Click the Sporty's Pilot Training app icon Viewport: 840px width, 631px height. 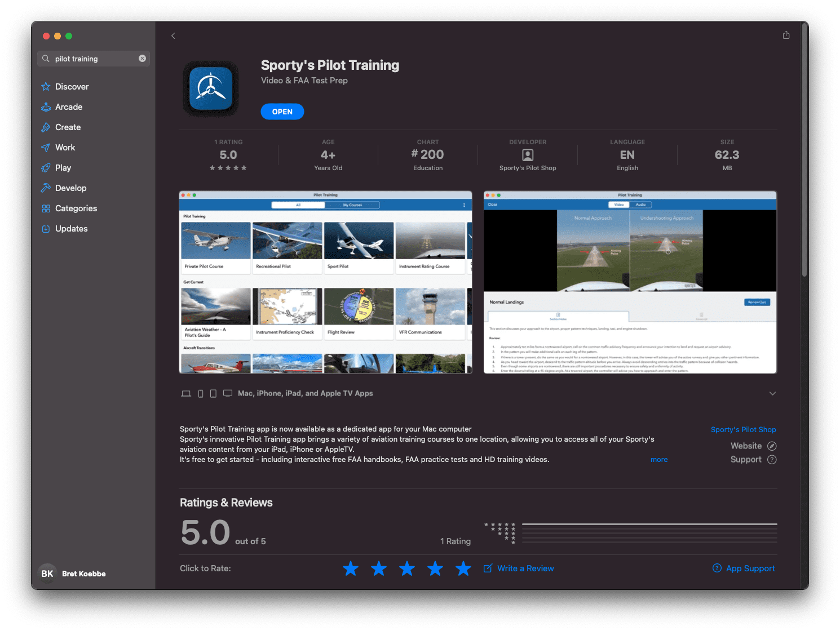tap(211, 88)
